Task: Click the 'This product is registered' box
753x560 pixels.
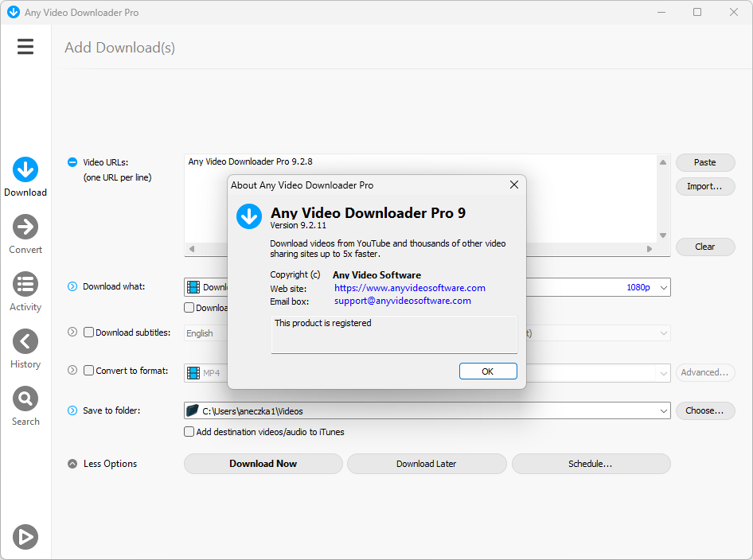Action: coord(394,334)
